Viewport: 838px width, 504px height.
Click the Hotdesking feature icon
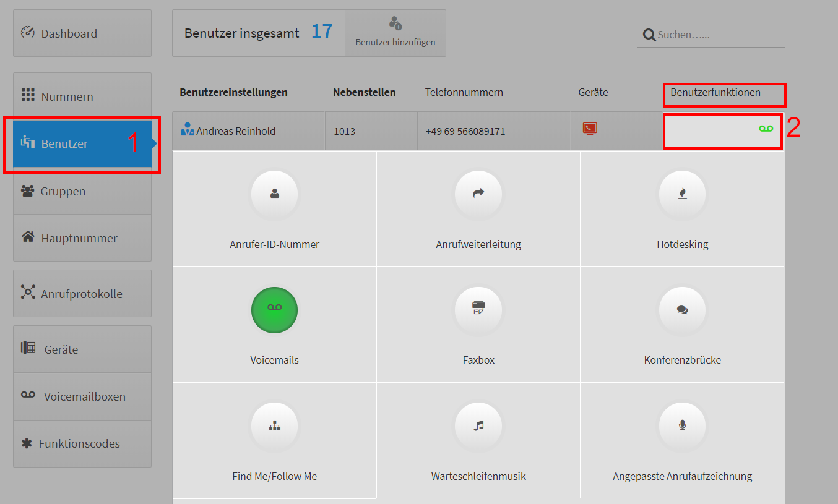coord(682,194)
